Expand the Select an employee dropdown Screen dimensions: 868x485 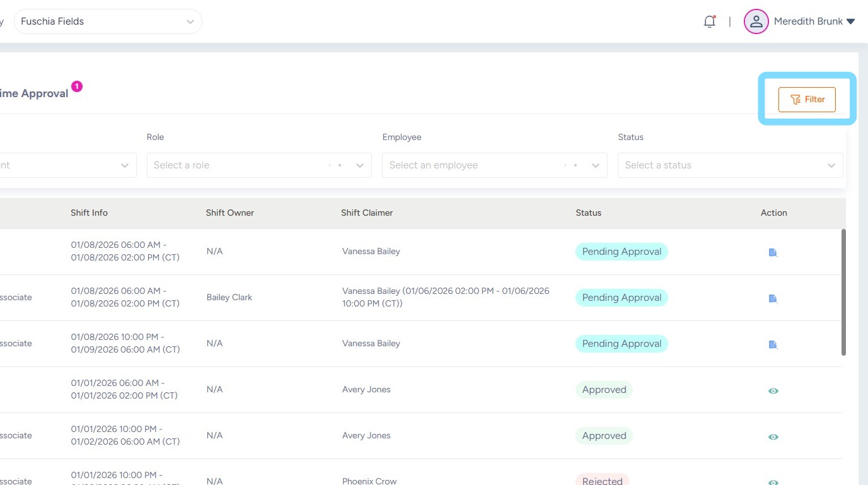coord(494,165)
